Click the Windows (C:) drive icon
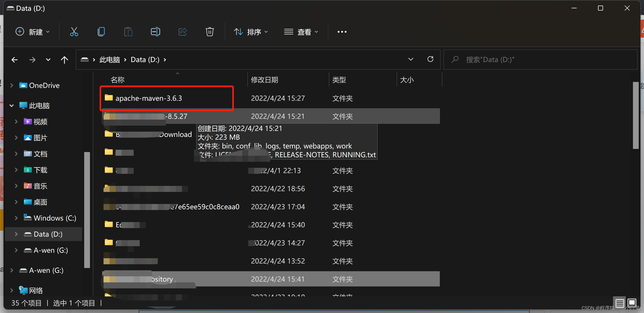Image resolution: width=644 pixels, height=313 pixels. pyautogui.click(x=28, y=218)
